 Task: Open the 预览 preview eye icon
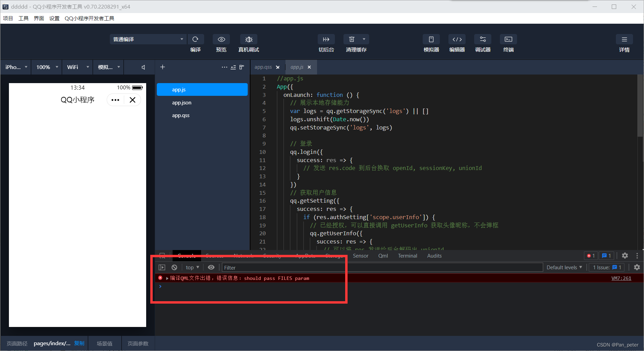tap(221, 39)
